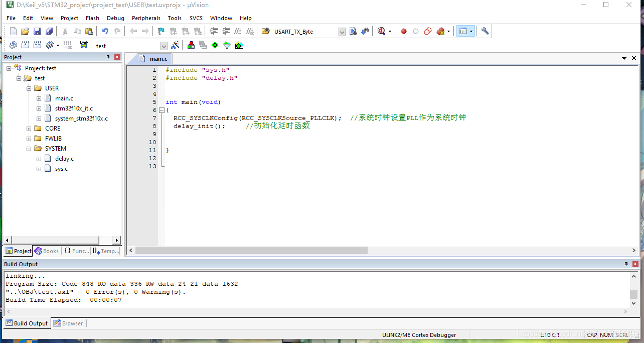The image size is (644, 343).
Task: Open Options for Target magic wand
Action: (175, 45)
